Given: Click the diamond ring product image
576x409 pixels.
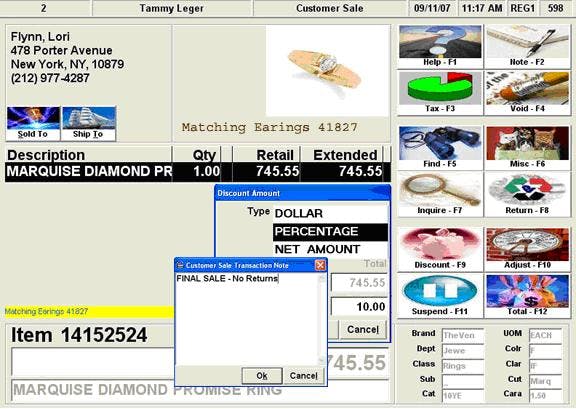Looking at the screenshot, I should tap(327, 71).
